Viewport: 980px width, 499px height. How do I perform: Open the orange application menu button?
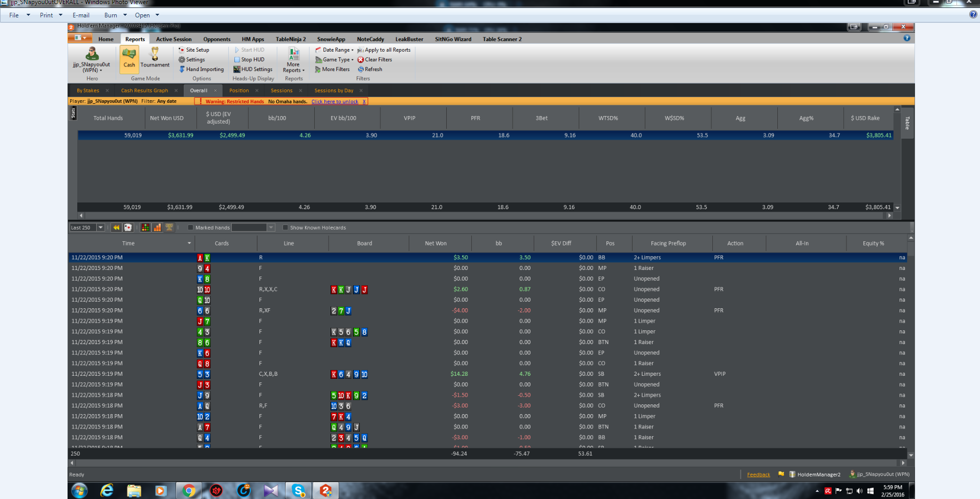point(80,38)
